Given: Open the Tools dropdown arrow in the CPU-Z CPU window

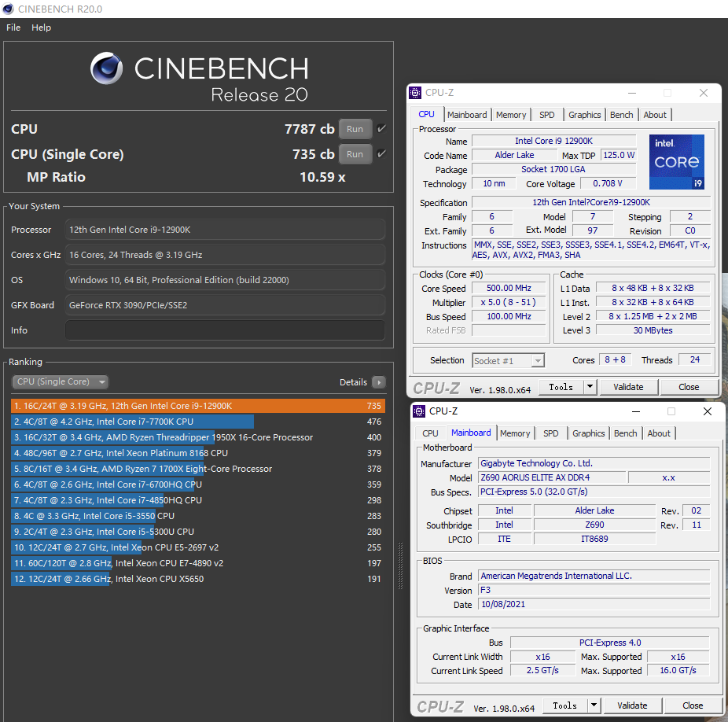Looking at the screenshot, I should (590, 387).
